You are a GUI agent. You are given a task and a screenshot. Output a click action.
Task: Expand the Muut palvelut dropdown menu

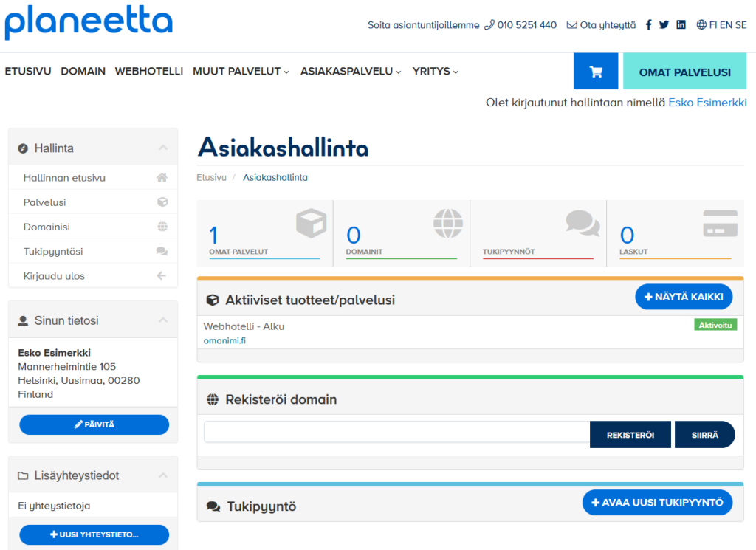[x=241, y=72]
